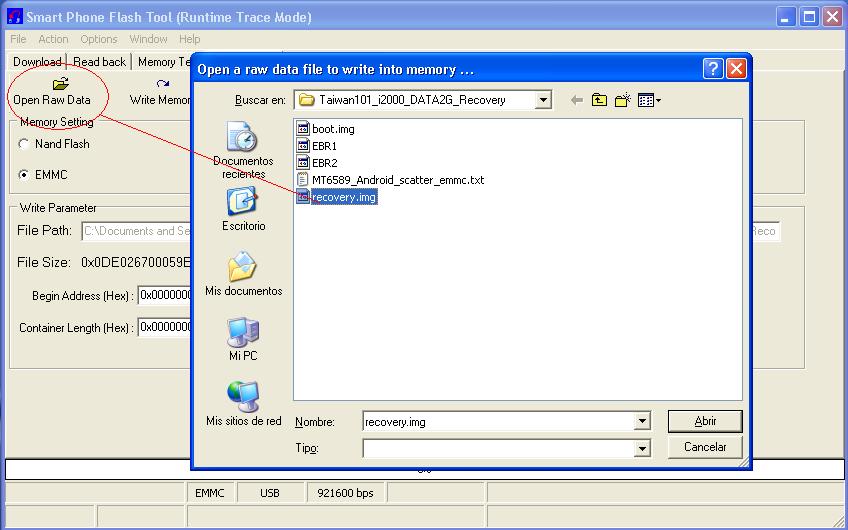
Task: Click the dialog's help question mark button
Action: 713,69
